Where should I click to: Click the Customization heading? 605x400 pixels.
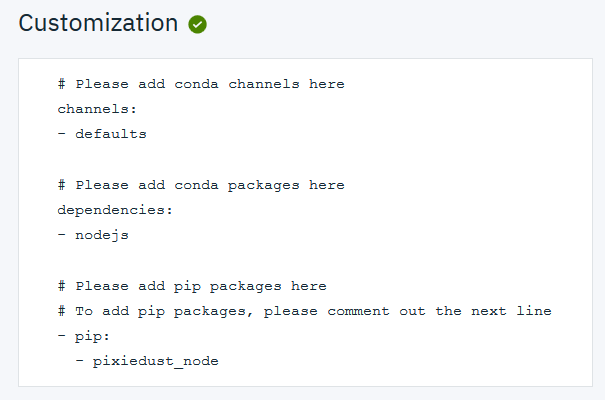coord(98,24)
